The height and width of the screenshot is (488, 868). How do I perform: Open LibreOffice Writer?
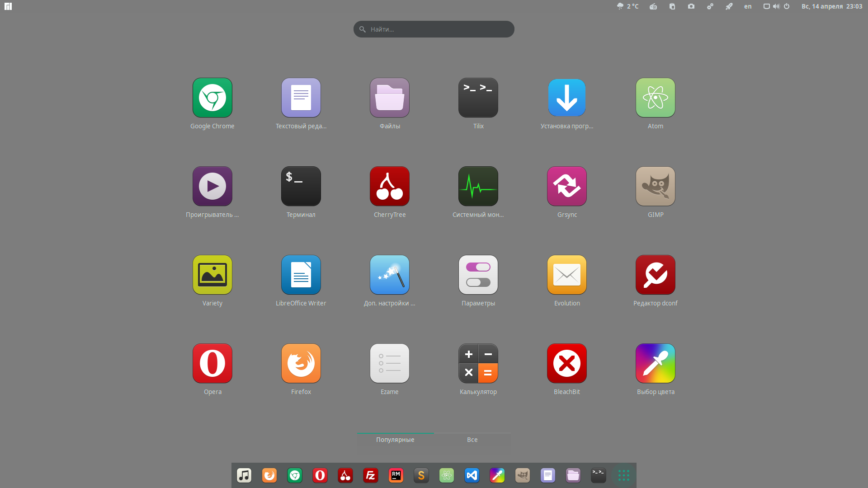click(301, 275)
